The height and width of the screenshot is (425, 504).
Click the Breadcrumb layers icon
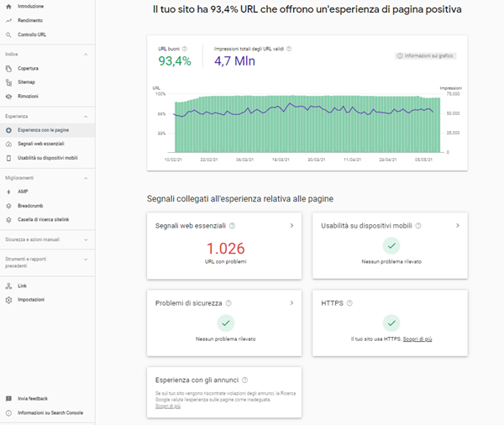[x=8, y=206]
